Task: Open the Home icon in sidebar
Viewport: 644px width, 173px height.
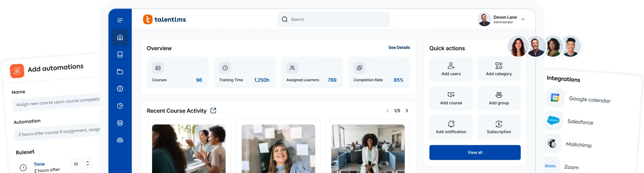Action: point(120,37)
